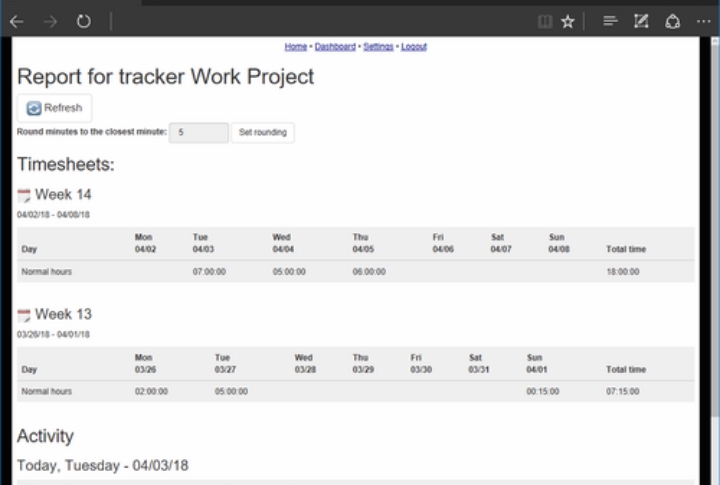Click the browser back arrow
This screenshot has width=720, height=485.
coord(17,21)
